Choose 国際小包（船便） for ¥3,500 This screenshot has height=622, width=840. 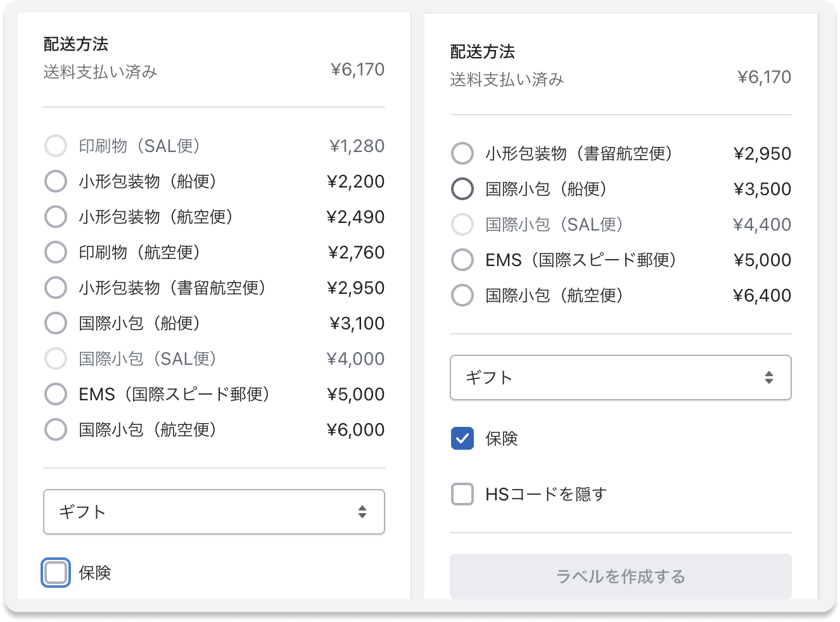[x=462, y=189]
